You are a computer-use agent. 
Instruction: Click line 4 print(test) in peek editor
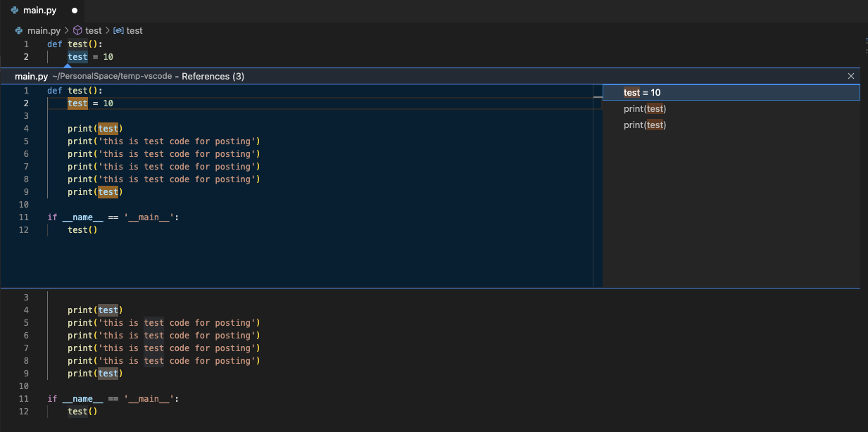point(95,129)
